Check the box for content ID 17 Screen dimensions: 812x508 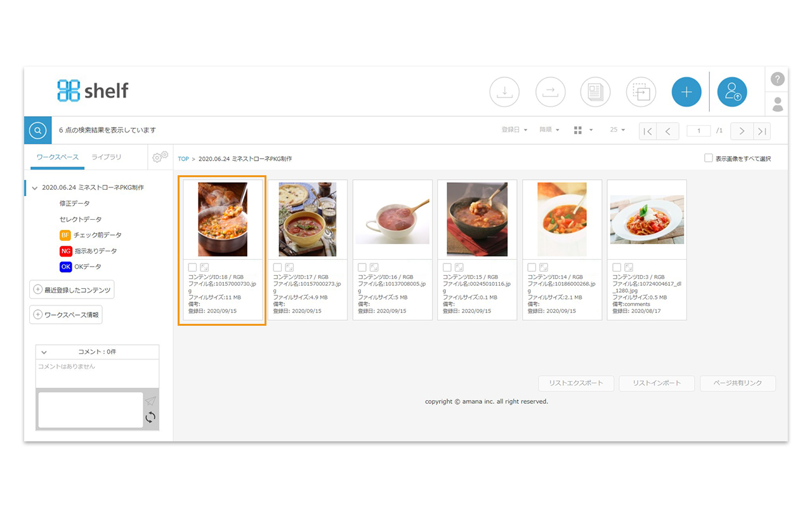pyautogui.click(x=277, y=267)
